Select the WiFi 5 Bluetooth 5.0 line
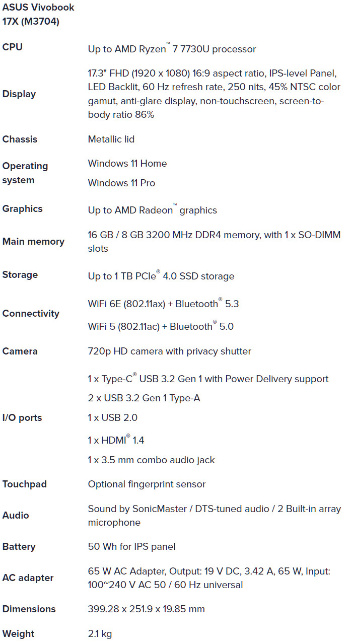Image resolution: width=350 pixels, height=644 pixels. pyautogui.click(x=161, y=326)
